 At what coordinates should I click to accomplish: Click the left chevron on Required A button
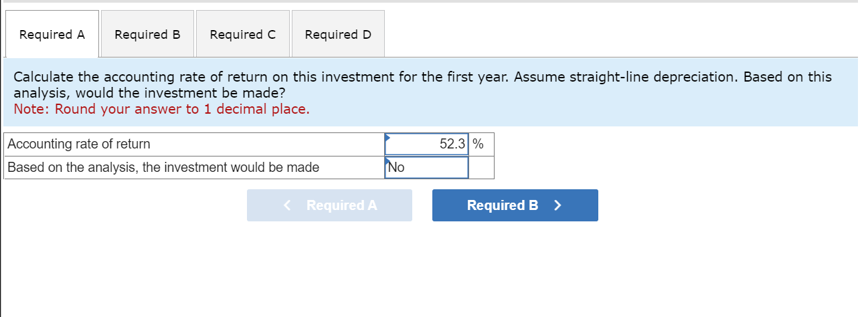[x=288, y=205]
